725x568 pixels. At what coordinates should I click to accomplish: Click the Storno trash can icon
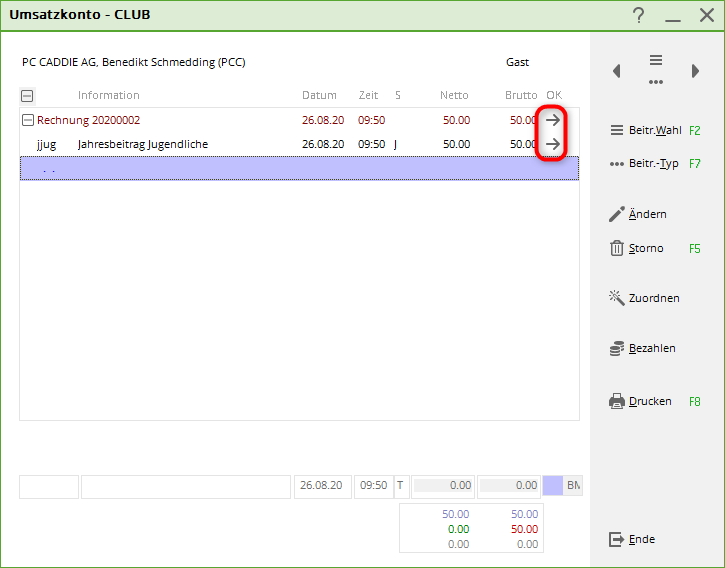[x=617, y=248]
